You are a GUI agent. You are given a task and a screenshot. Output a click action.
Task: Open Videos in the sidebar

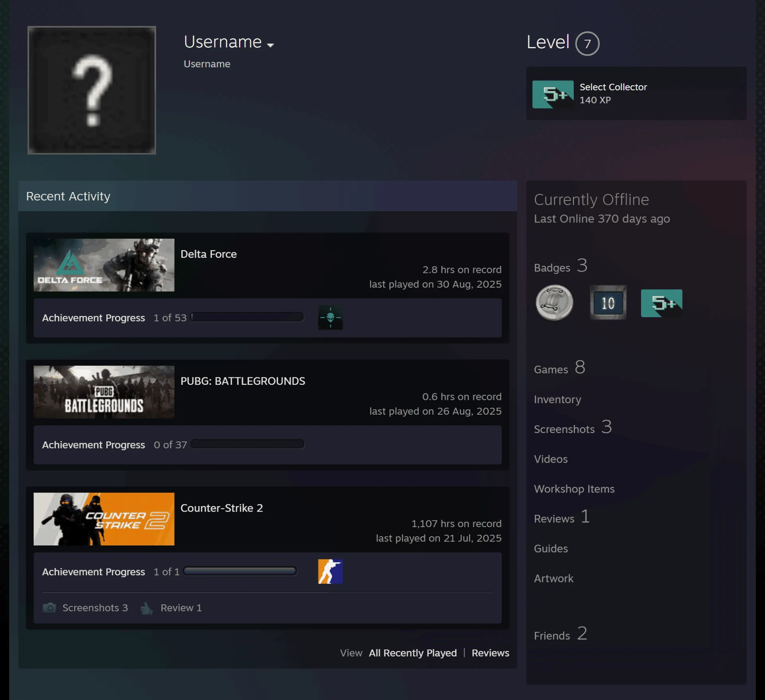pos(551,459)
